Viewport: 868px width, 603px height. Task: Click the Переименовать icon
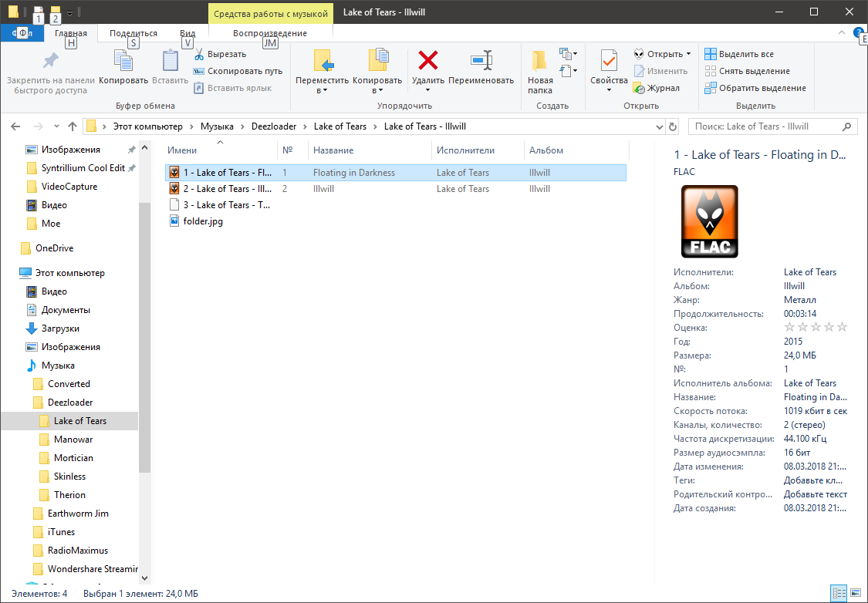click(481, 60)
